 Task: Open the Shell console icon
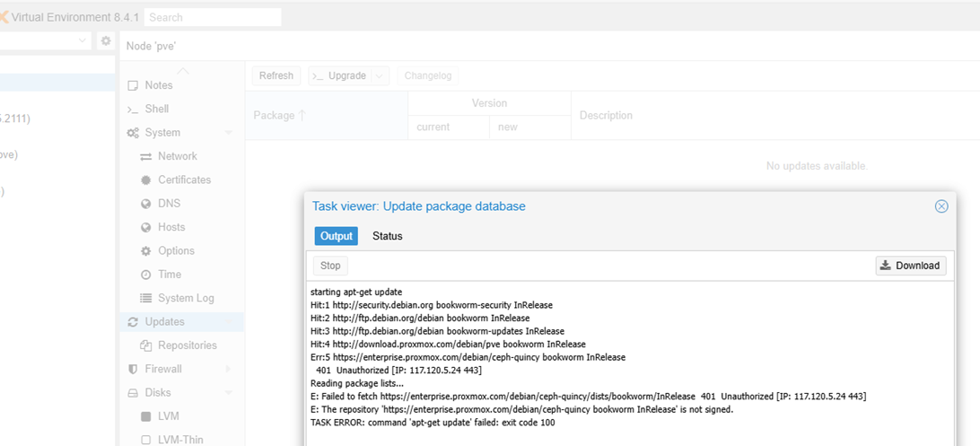point(132,109)
